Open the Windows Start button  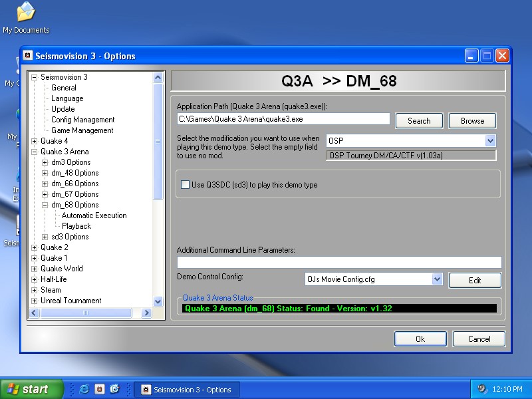coord(32,389)
